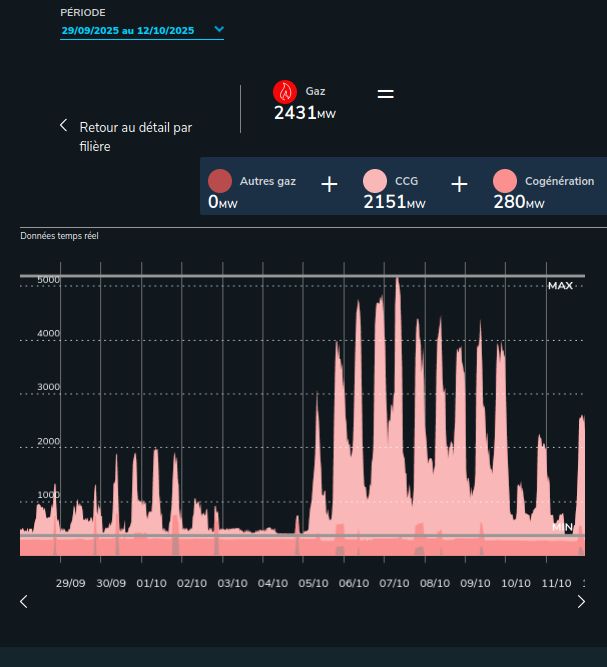Viewport: 607px width, 667px height.
Task: Go back via Retour au détail par filière
Action: point(136,137)
